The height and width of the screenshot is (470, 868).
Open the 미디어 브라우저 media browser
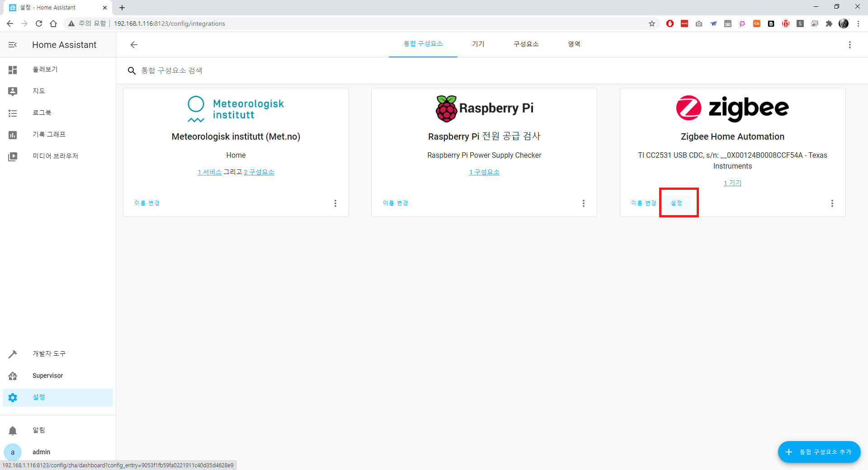coord(58,156)
